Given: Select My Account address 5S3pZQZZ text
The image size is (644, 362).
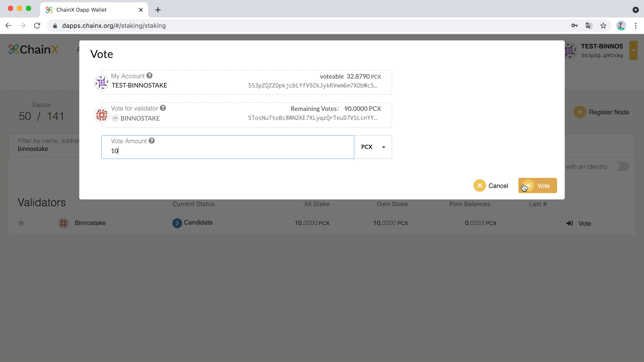Looking at the screenshot, I should tap(313, 85).
